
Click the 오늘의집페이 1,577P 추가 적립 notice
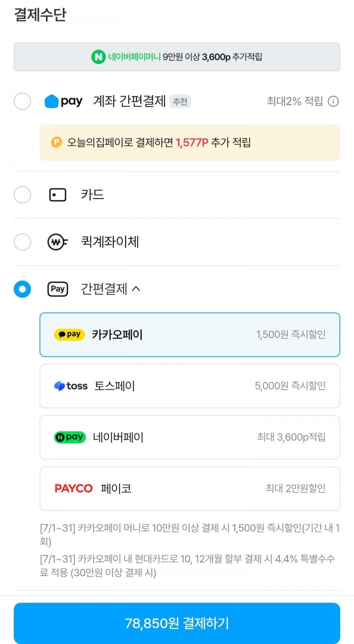click(190, 142)
